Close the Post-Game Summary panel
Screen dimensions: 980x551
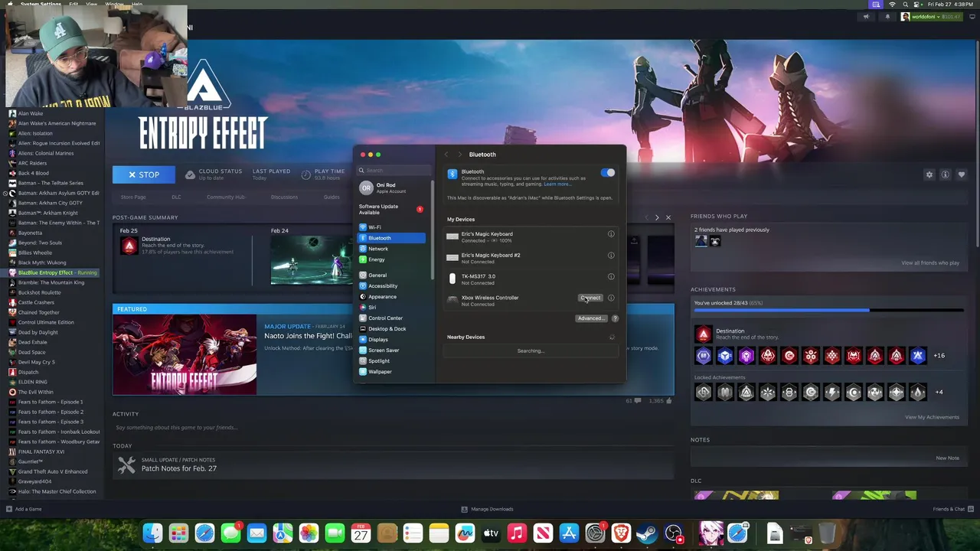668,217
